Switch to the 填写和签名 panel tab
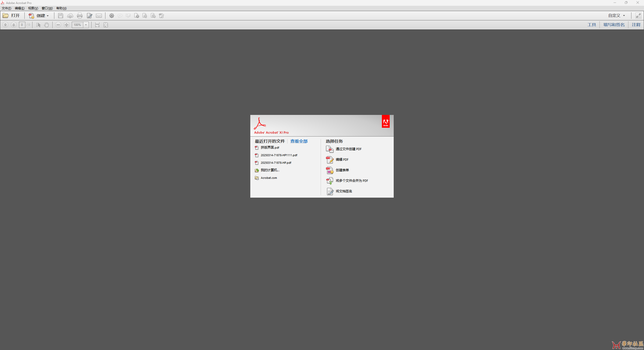The width and height of the screenshot is (644, 350). tap(614, 25)
